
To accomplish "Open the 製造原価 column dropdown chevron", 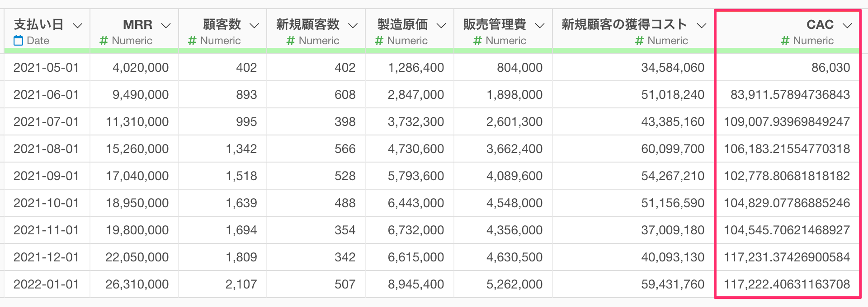I will tap(442, 25).
